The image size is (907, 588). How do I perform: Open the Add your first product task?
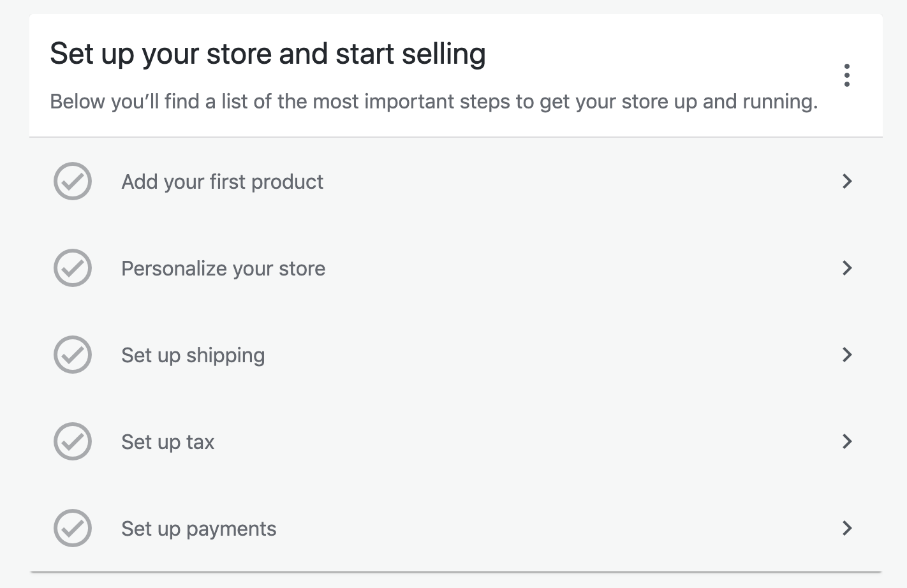[x=222, y=182]
